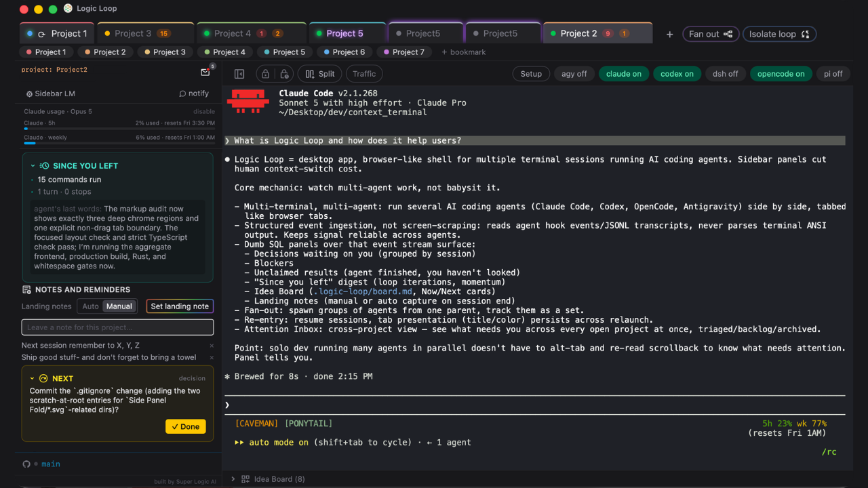Toggle the pi off agent pill

click(x=833, y=74)
